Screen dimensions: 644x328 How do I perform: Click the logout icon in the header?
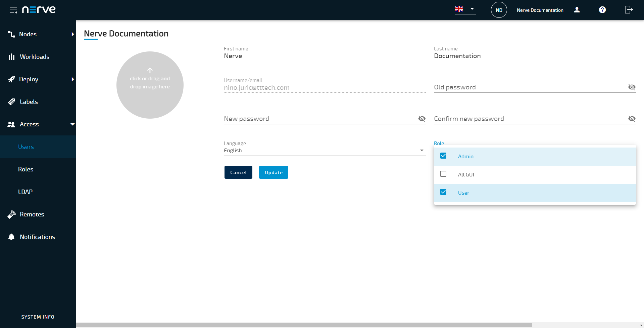pos(629,10)
